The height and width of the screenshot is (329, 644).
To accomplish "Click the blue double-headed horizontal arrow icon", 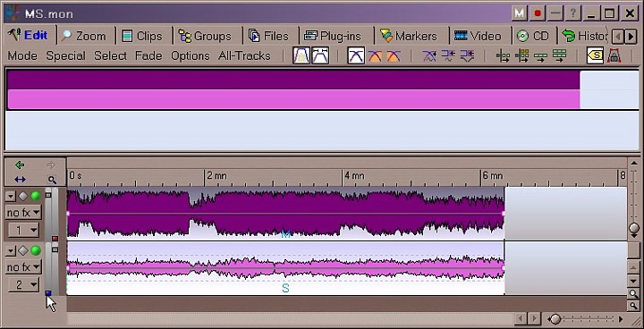I will [x=20, y=180].
